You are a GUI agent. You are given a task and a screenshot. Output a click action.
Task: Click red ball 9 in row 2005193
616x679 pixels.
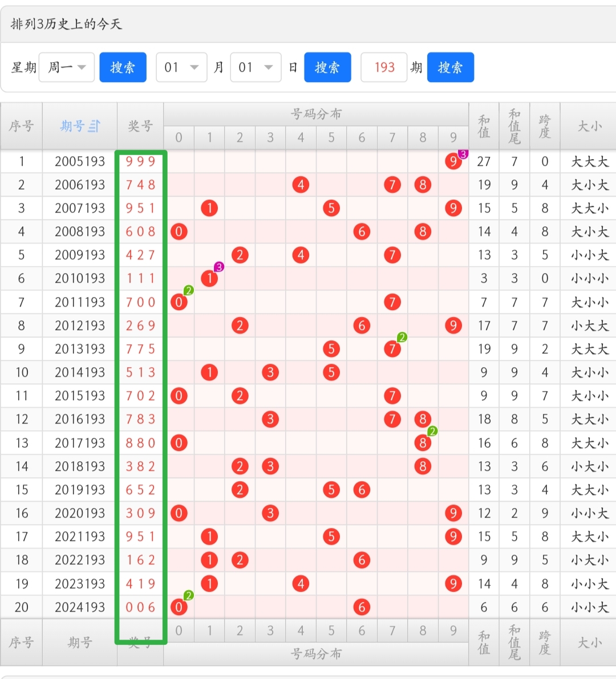[453, 161]
